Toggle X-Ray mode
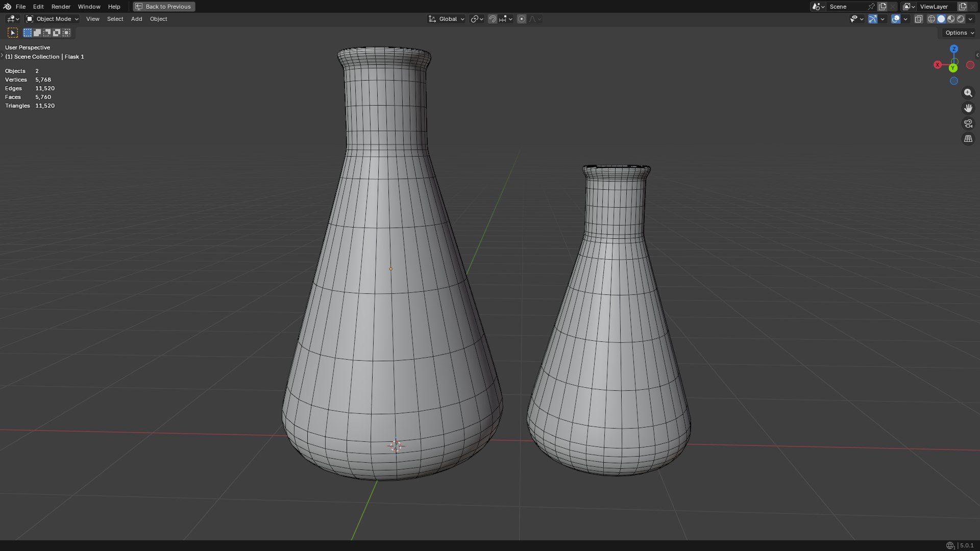This screenshot has width=980, height=551. point(918,19)
